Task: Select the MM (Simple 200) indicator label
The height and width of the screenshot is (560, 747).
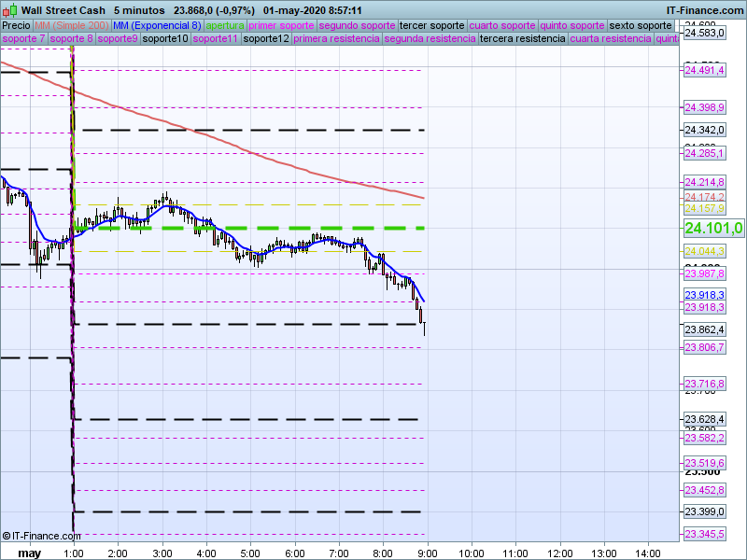Action: pos(71,25)
